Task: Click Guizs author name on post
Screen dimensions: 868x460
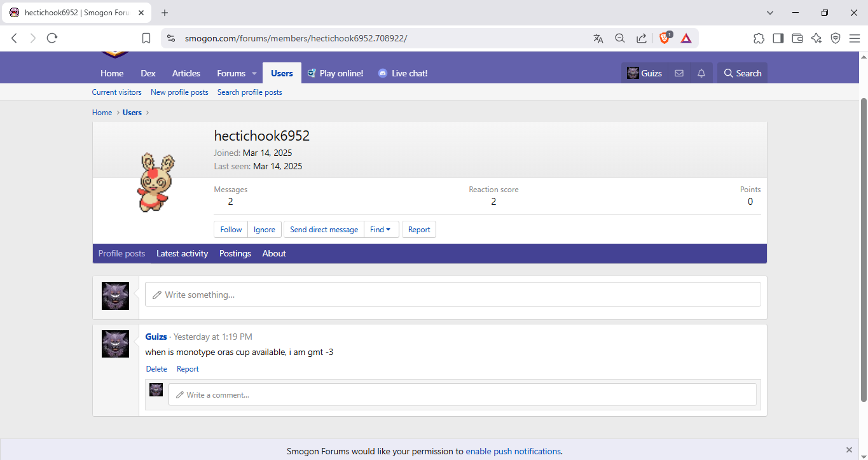Action: pyautogui.click(x=156, y=337)
